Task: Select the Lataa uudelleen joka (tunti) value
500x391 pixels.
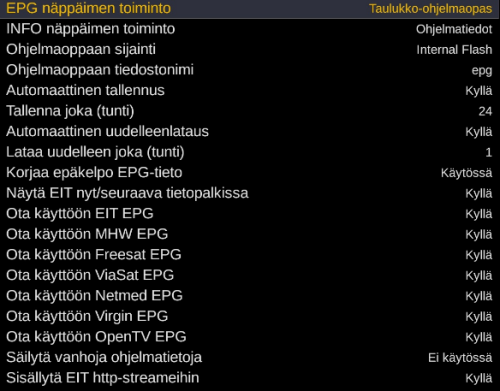Action: pos(489,152)
